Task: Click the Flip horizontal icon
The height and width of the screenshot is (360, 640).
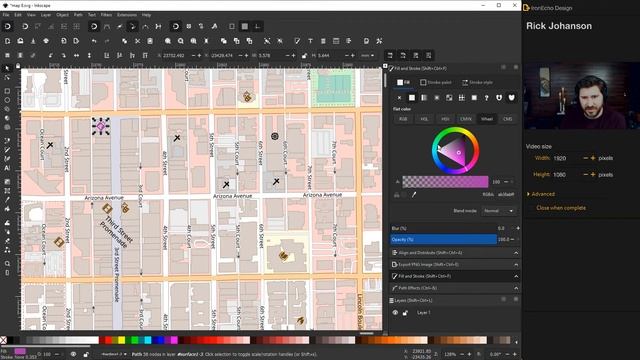Action: 76,56
